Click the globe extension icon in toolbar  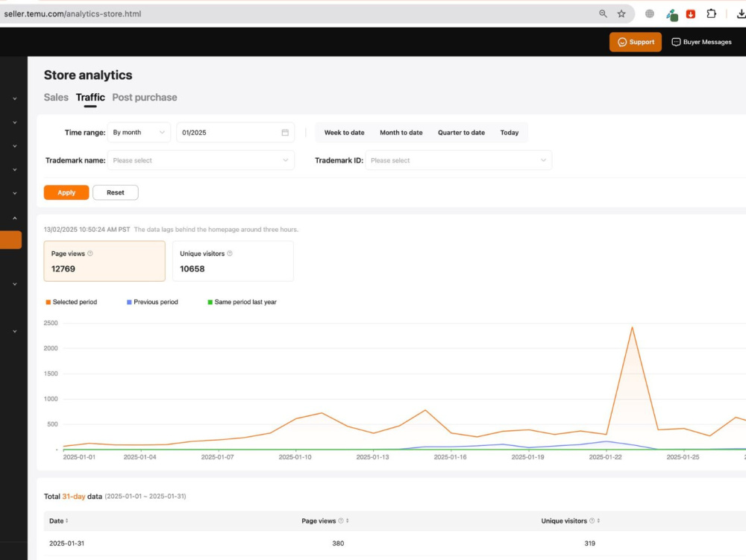click(650, 13)
